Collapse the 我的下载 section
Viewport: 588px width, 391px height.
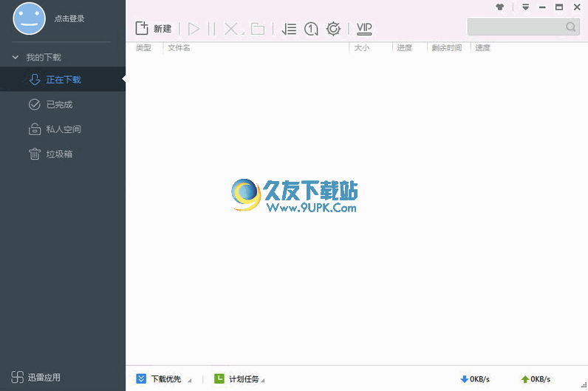click(16, 58)
